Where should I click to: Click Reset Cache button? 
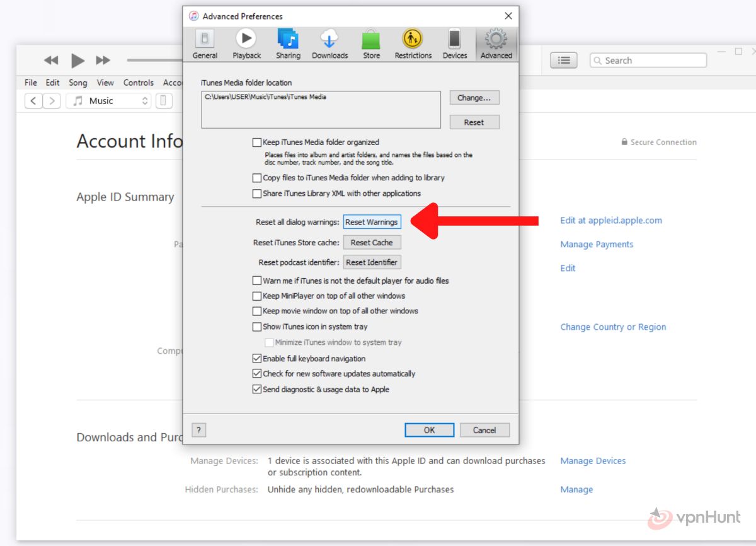[x=372, y=242]
